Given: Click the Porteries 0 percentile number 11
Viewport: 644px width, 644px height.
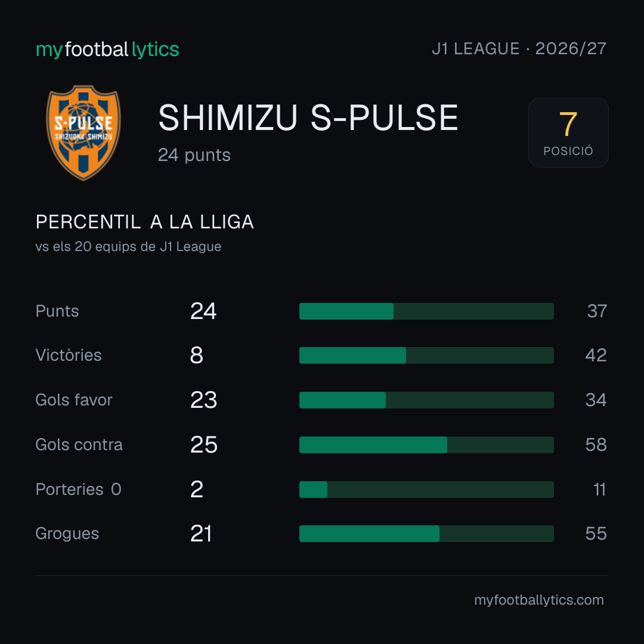Looking at the screenshot, I should coord(599,490).
